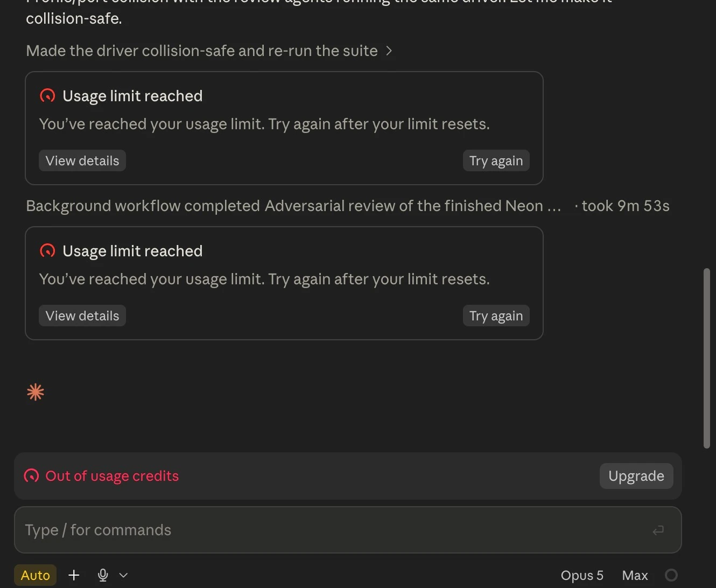Click the plus icon to add attachment
Viewport: 716px width, 588px height.
tap(74, 575)
